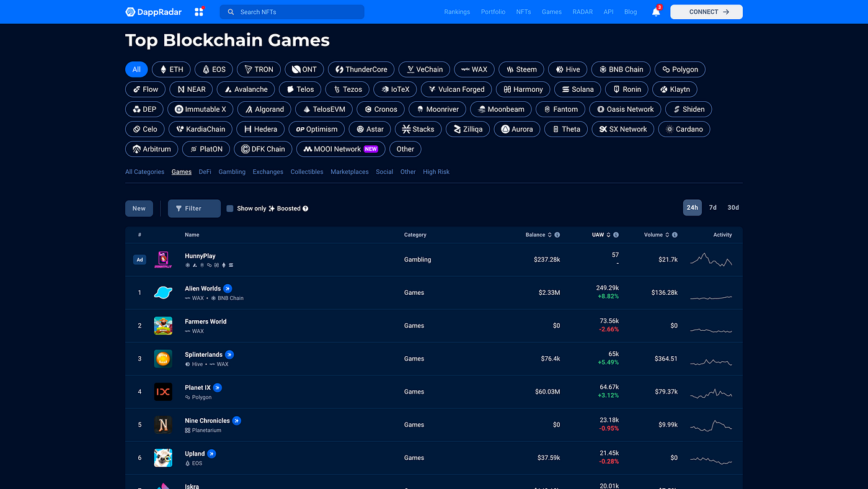Filter by BNB Chain
This screenshot has width=868, height=489.
point(621,70)
